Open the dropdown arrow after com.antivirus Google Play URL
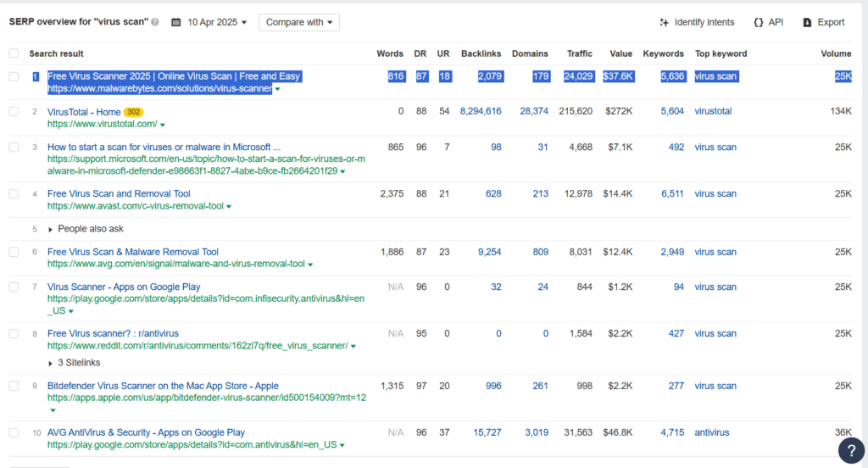868x468 pixels. [x=342, y=445]
